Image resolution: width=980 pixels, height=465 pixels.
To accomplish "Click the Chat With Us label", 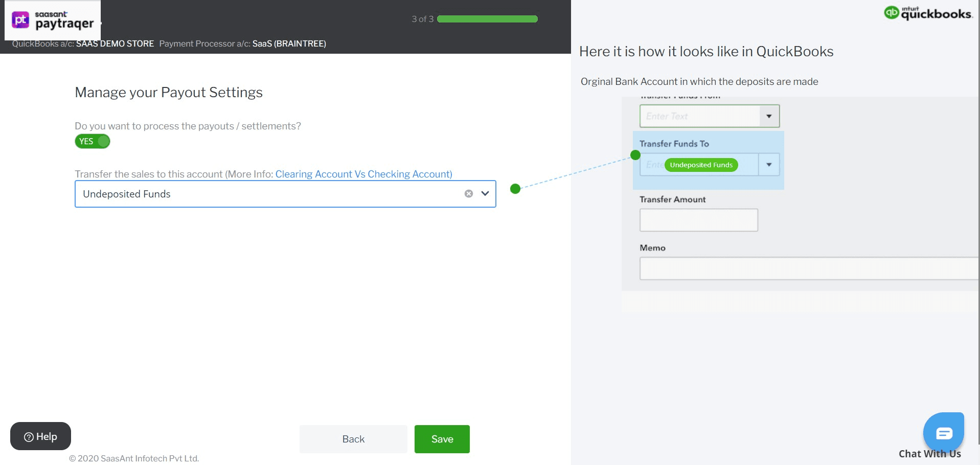I will 930,454.
